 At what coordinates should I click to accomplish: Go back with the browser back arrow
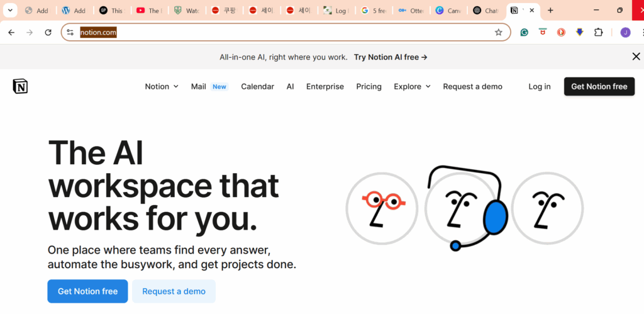pos(11,33)
